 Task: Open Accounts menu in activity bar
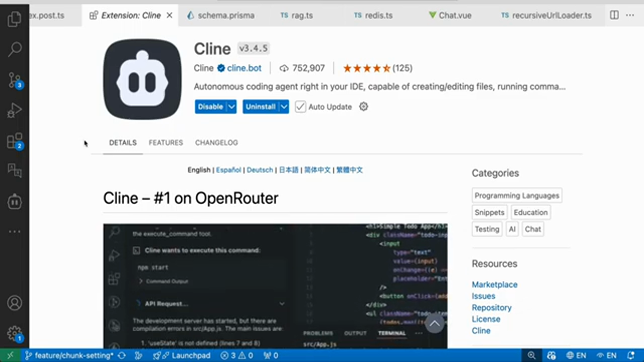(15, 303)
